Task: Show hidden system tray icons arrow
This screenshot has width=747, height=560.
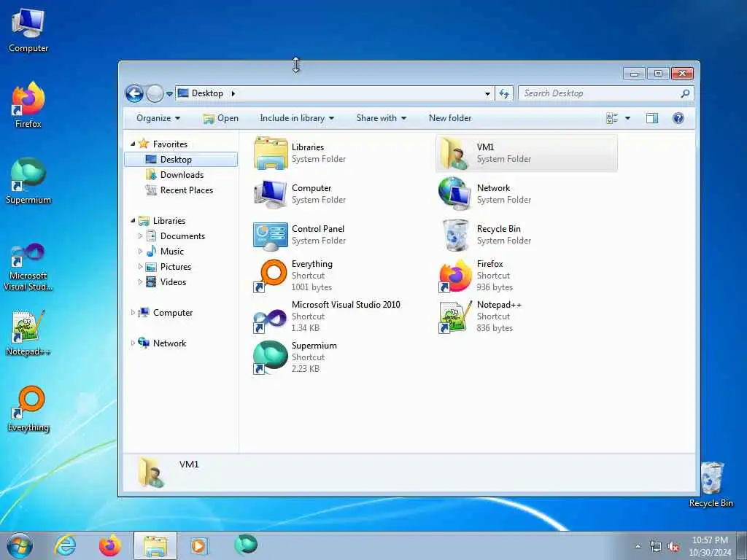Action: 638,546
